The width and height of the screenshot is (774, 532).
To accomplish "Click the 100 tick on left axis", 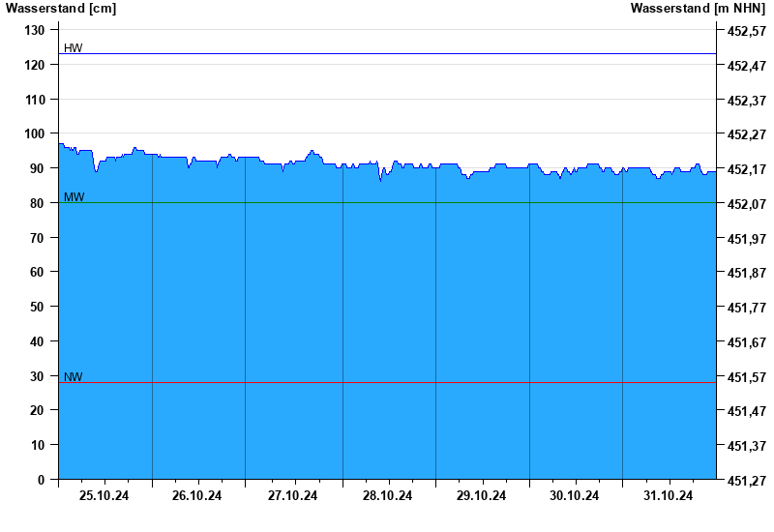I will point(35,134).
